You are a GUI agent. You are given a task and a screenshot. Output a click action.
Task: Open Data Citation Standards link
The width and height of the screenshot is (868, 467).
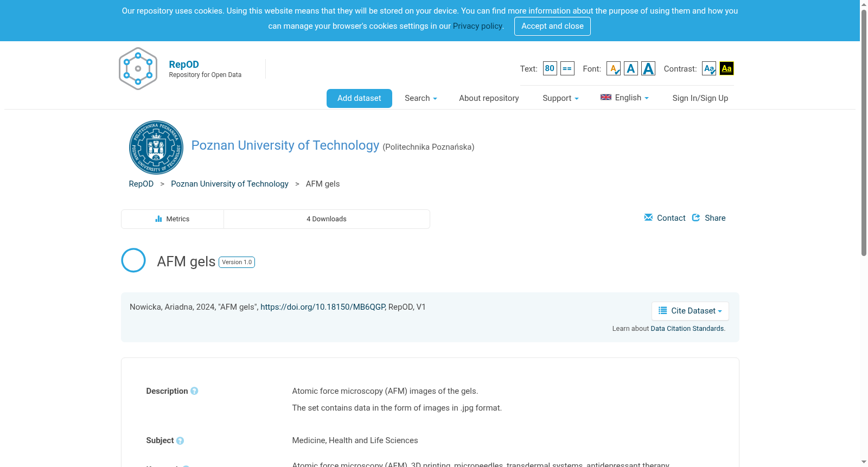tap(687, 329)
